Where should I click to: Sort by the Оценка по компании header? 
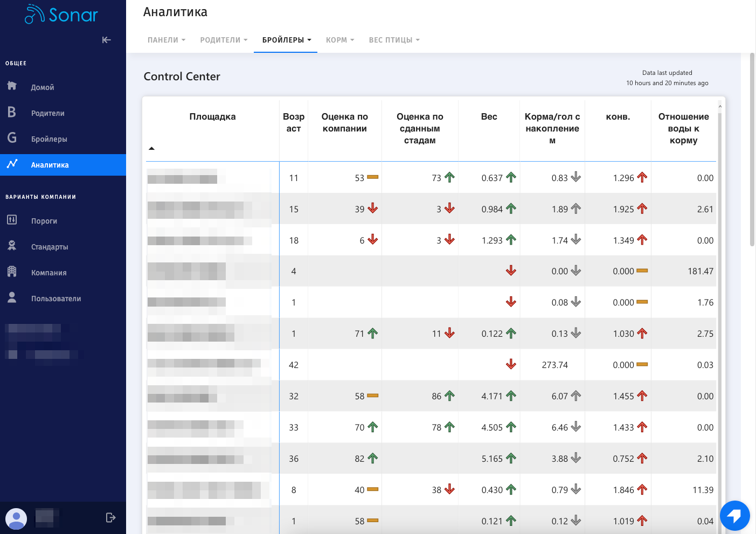(345, 122)
